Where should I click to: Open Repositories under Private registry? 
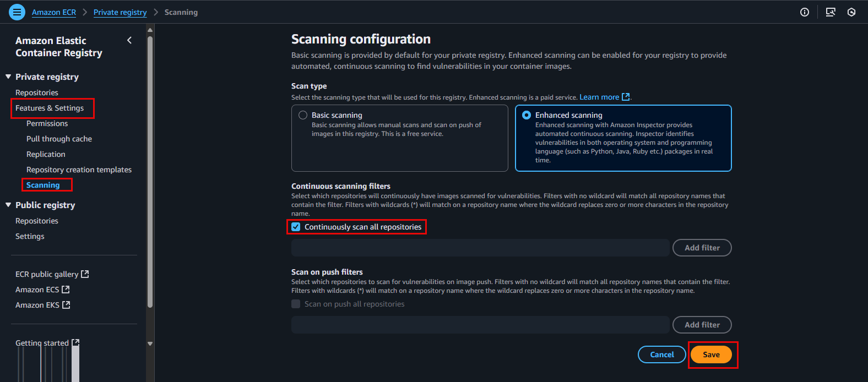[x=37, y=92]
